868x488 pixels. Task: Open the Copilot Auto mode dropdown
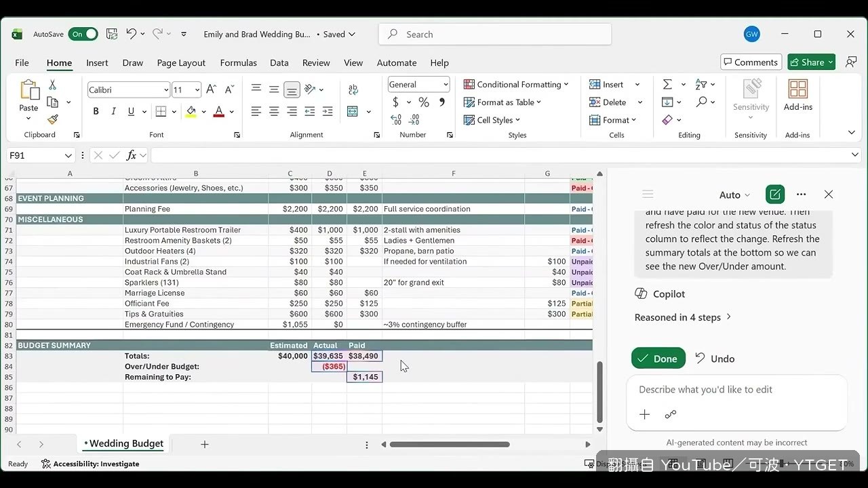click(735, 195)
